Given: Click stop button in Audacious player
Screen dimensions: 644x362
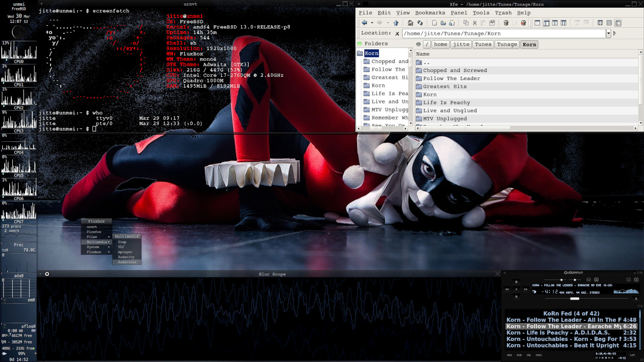Looking at the screenshot, I should [x=516, y=282].
